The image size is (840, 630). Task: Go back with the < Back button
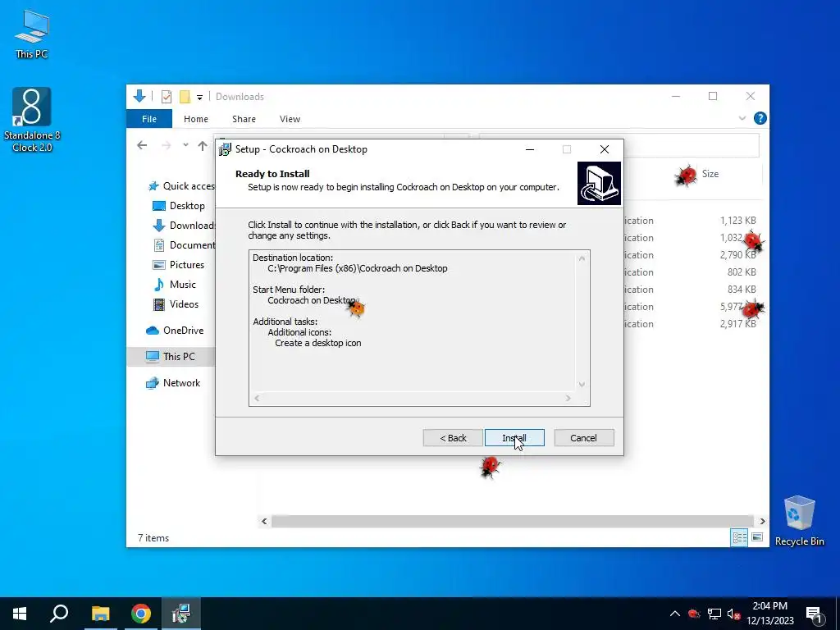(453, 438)
